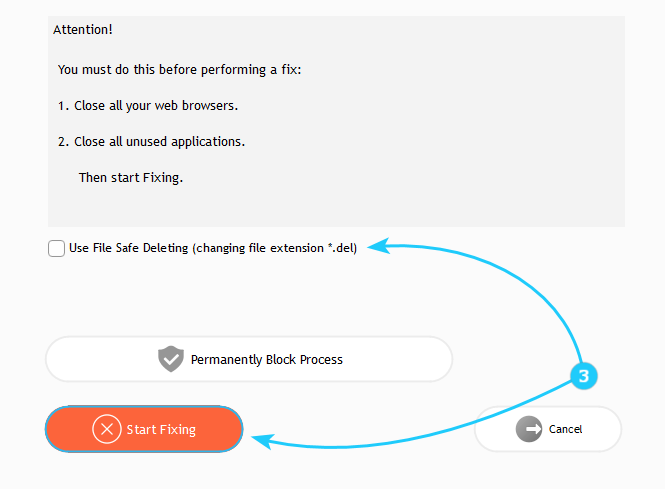
Task: Click the arrowhead pointing at Start Fixing
Action: click(x=258, y=438)
